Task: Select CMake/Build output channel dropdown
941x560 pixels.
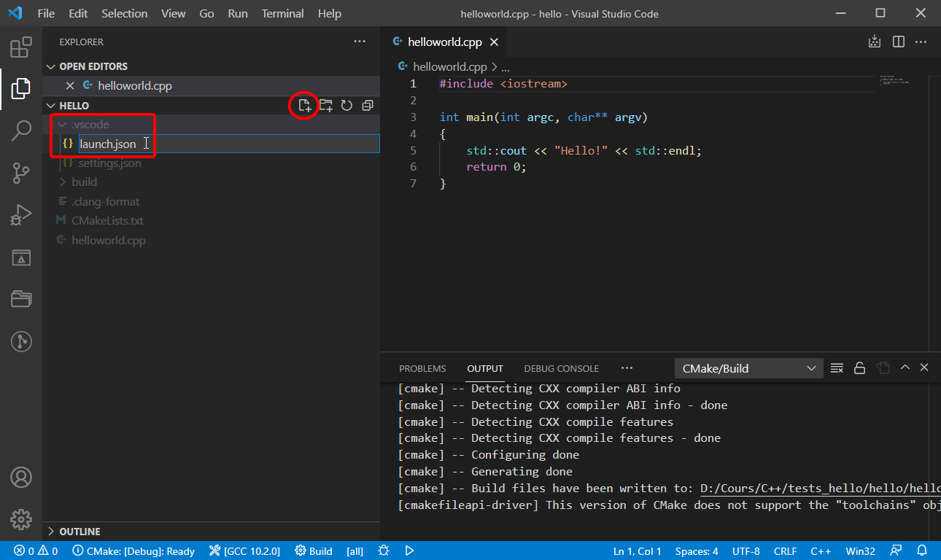Action: [x=748, y=368]
